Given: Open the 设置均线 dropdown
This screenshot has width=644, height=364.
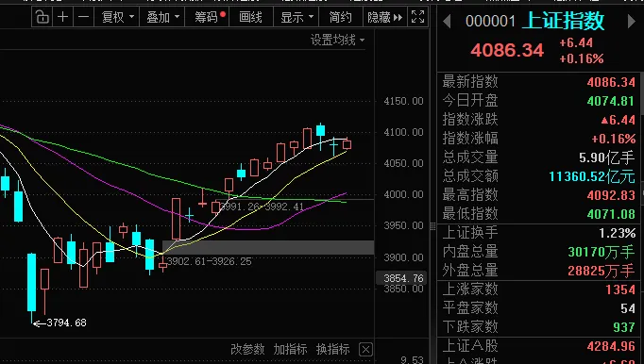Looking at the screenshot, I should tap(338, 41).
